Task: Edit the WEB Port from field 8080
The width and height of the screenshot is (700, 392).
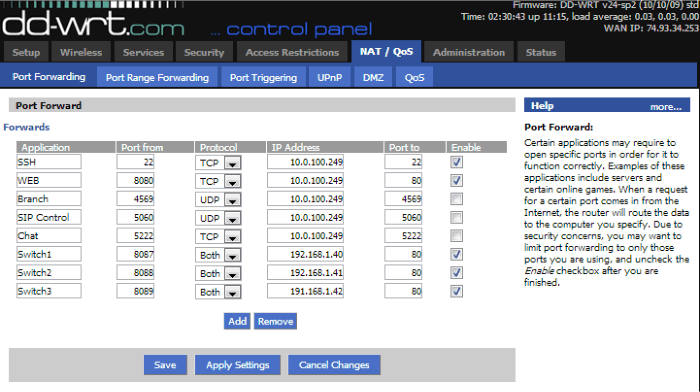Action: click(135, 180)
